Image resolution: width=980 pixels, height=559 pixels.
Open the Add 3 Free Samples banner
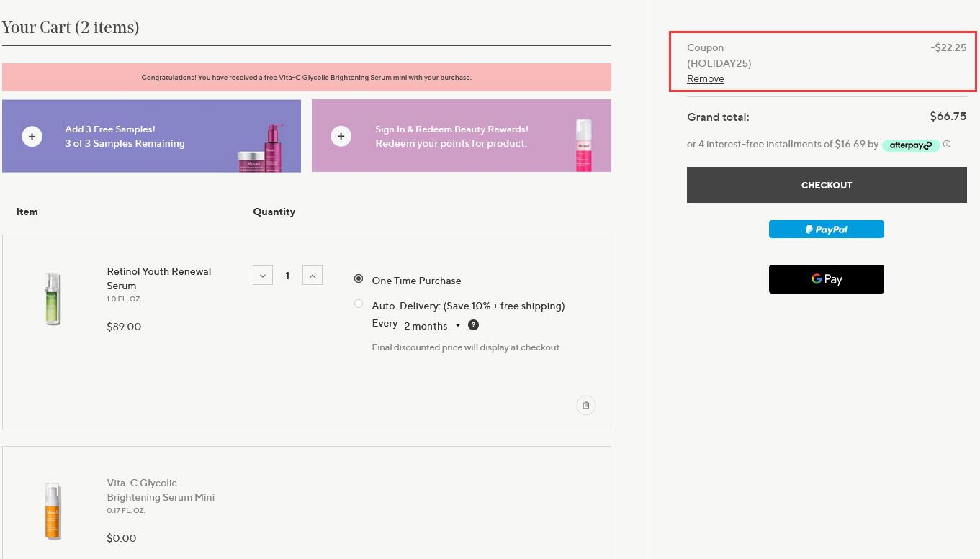pyautogui.click(x=151, y=136)
